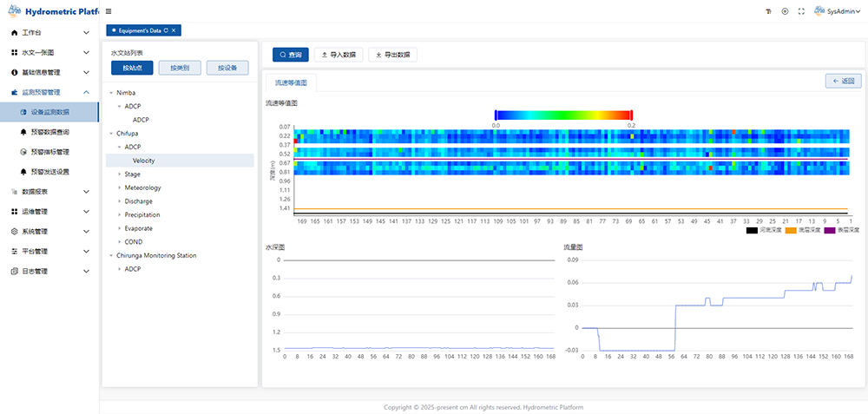Expand the Meteorology tree node
868x414 pixels.
(x=142, y=187)
